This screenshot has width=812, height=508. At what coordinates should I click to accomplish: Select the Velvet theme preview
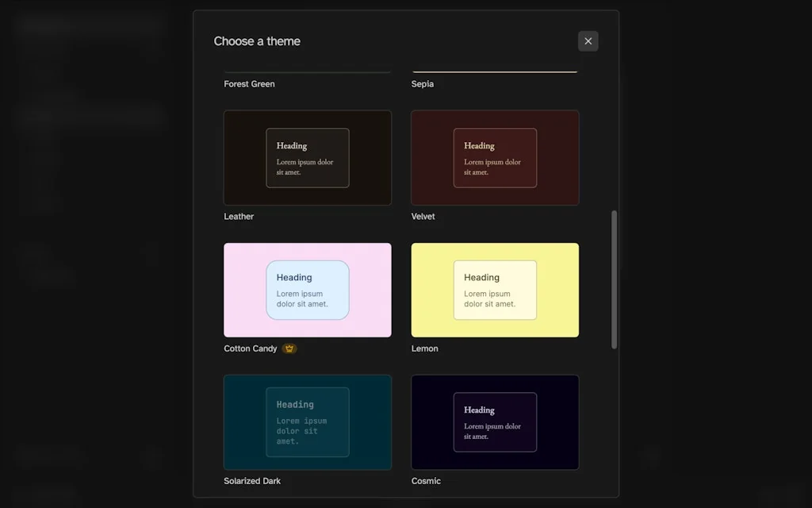[495, 158]
